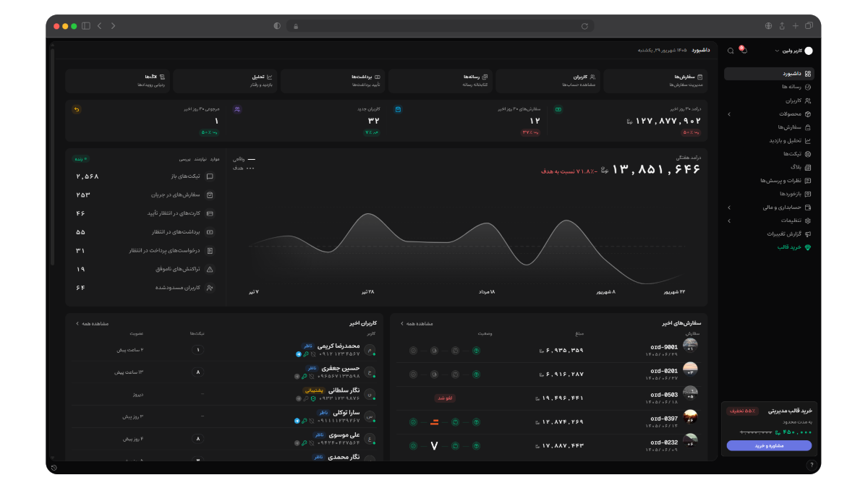Click the search magnifier icon in header
868x488 pixels.
(x=731, y=51)
